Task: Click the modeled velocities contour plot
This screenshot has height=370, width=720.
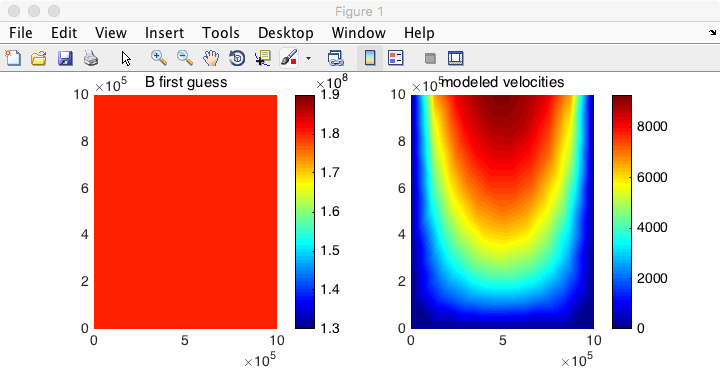Action: point(502,212)
